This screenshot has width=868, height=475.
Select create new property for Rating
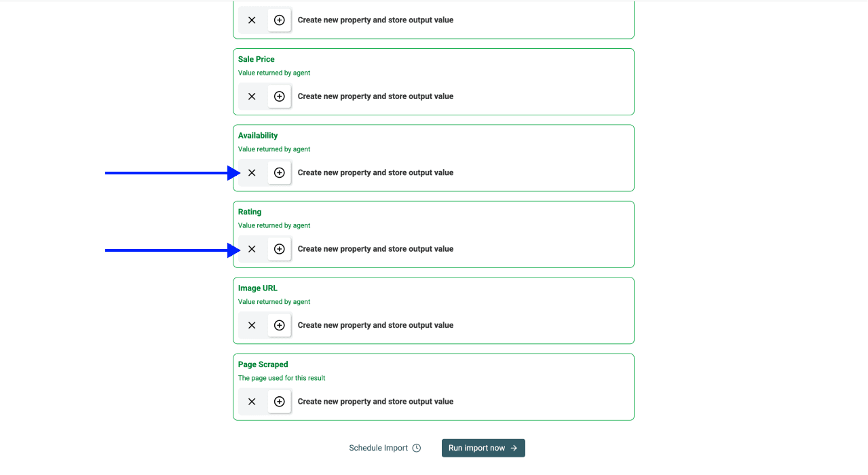375,249
